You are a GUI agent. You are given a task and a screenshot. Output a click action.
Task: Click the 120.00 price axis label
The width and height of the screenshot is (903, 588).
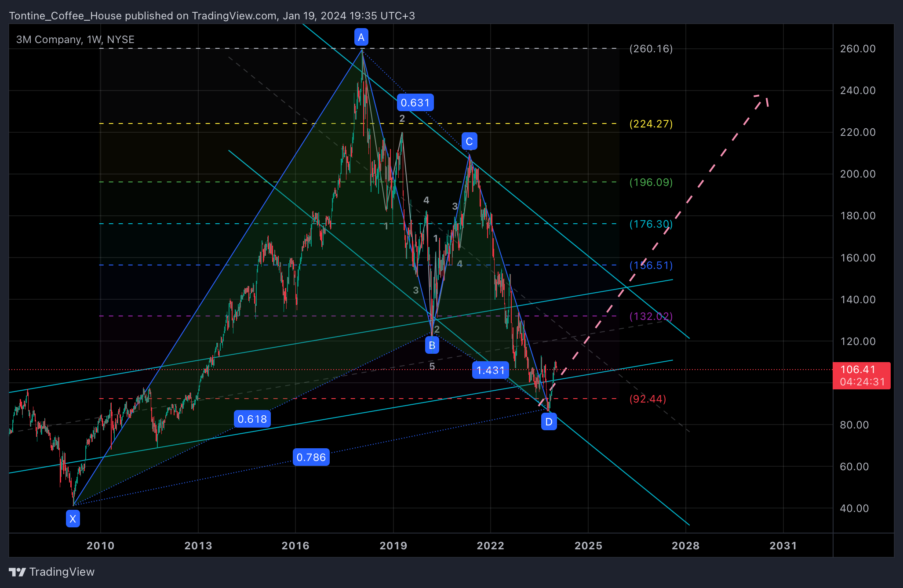tap(858, 341)
